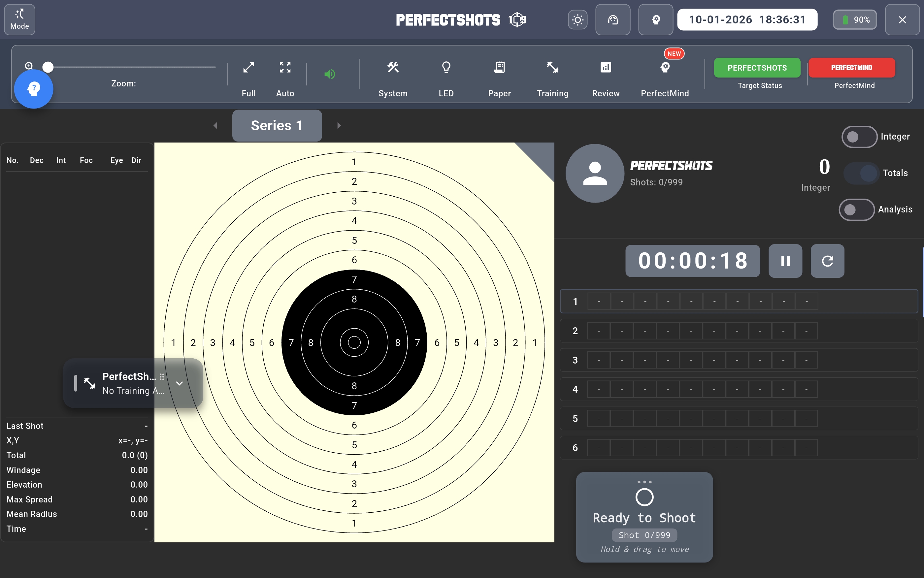
Task: Open the Review chart icon
Action: pyautogui.click(x=606, y=68)
